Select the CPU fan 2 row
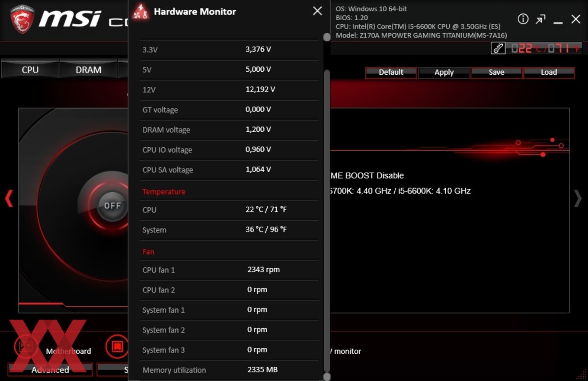This screenshot has width=588, height=381. click(229, 290)
